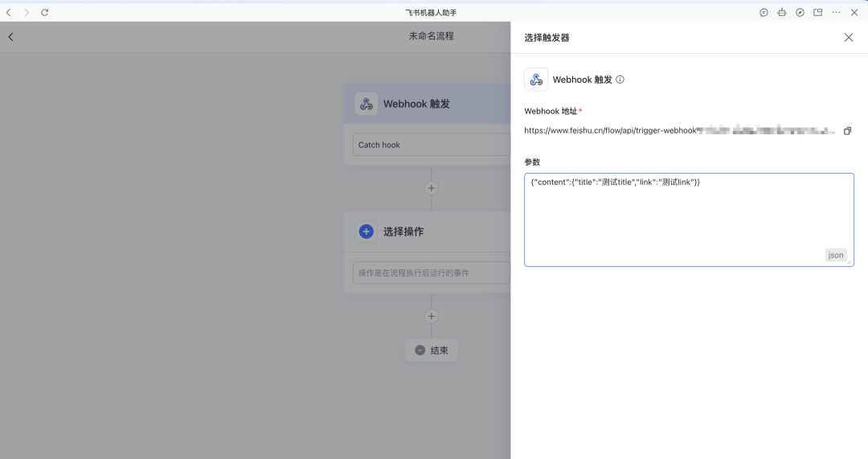Viewport: 868px width, 459px height.
Task: Click the blue plus icon of 选择操作
Action: [366, 232]
